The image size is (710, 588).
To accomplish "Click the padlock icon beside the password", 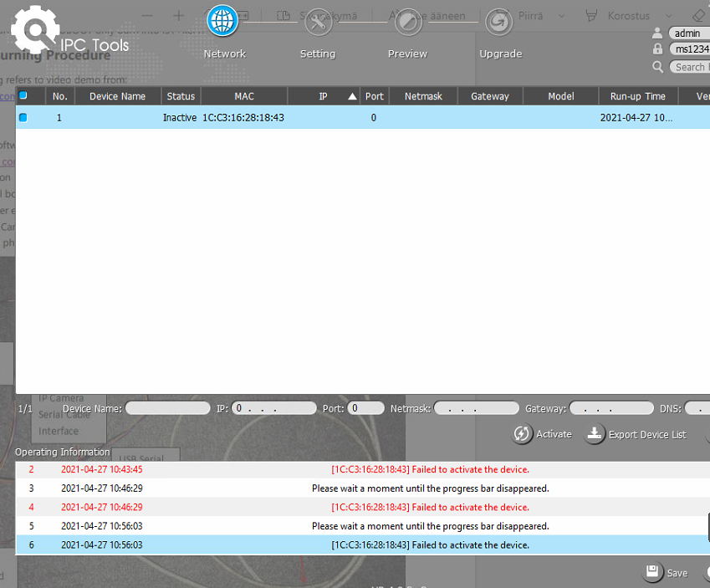I will tap(657, 49).
